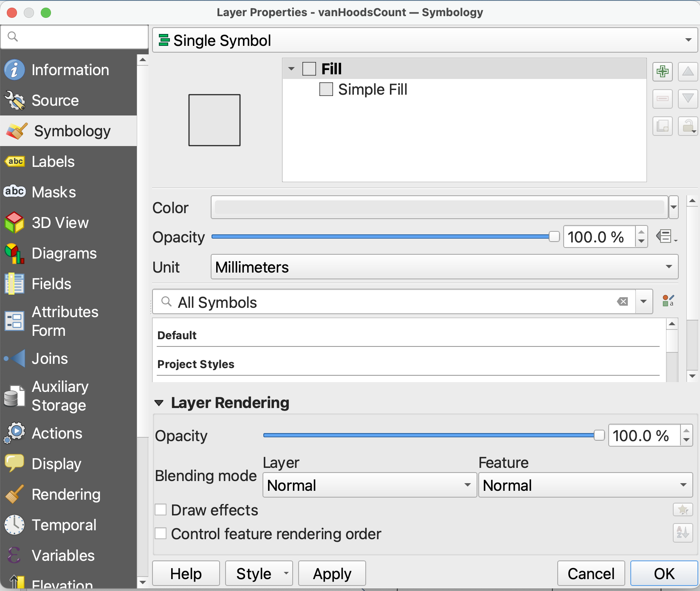Open the Unit Millimeters dropdown

click(444, 267)
